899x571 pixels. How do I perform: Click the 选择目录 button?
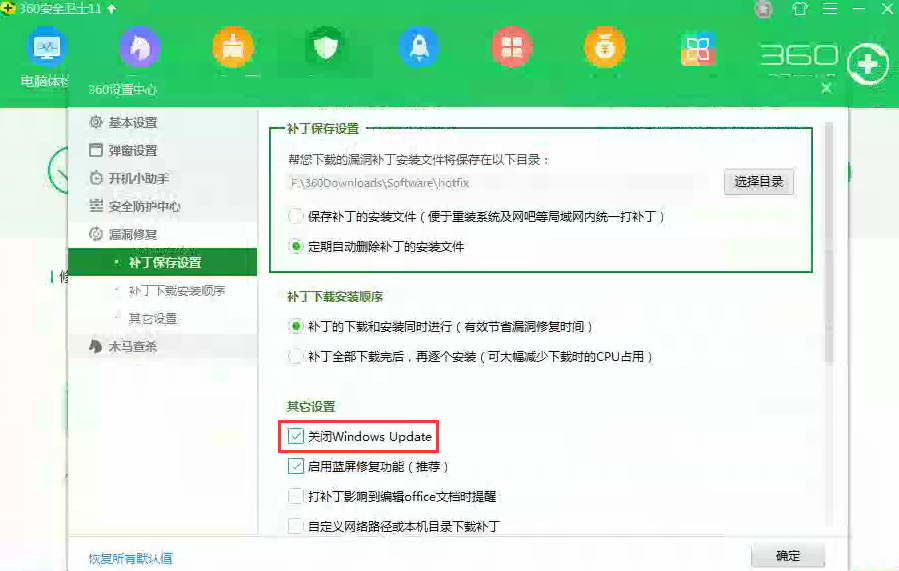759,182
